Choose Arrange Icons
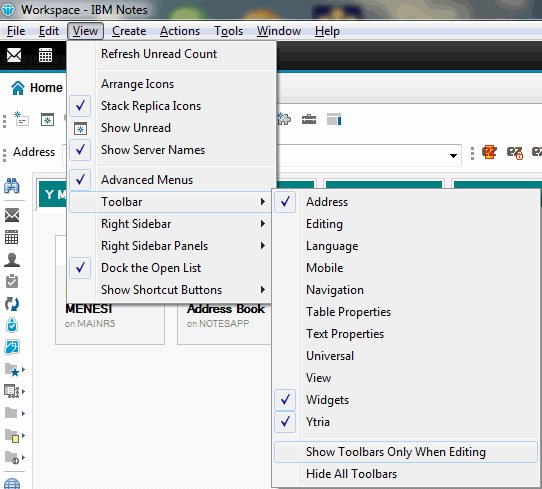The image size is (542, 489). pos(171,84)
